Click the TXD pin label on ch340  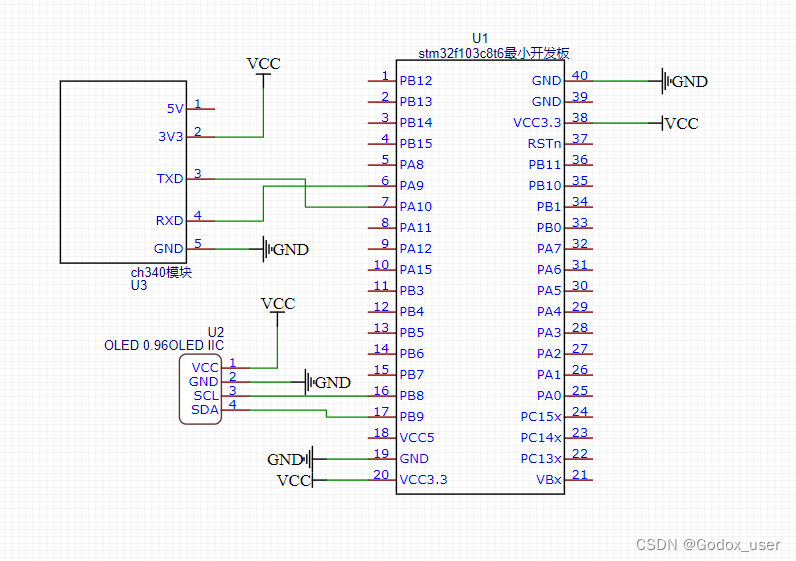[170, 179]
